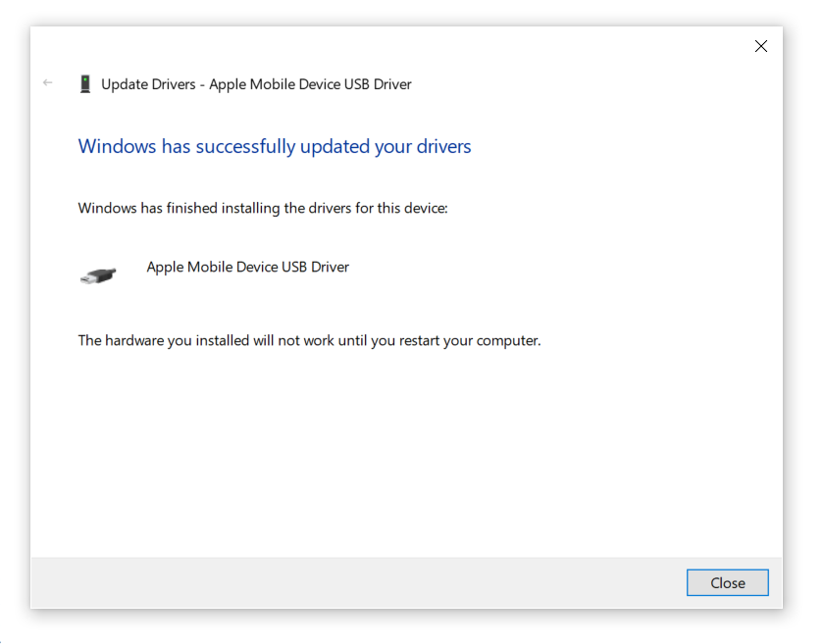Click the dialog's X dismiss control
Image resolution: width=824 pixels, height=644 pixels.
(x=761, y=46)
